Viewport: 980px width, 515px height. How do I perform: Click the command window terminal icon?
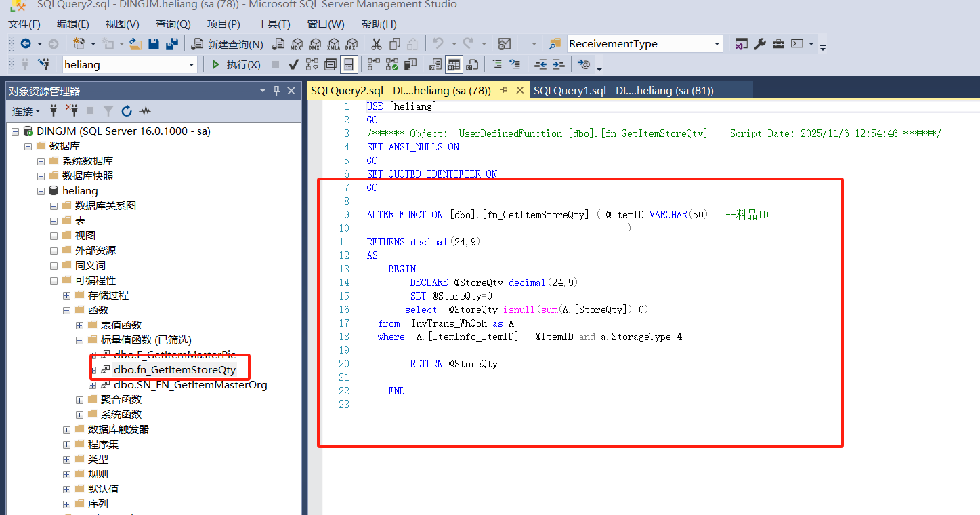tap(797, 43)
